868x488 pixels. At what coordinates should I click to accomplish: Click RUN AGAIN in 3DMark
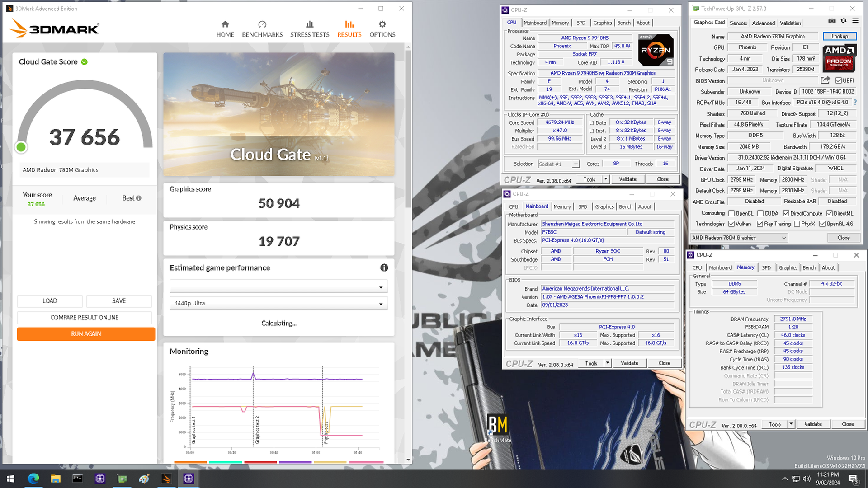click(86, 334)
